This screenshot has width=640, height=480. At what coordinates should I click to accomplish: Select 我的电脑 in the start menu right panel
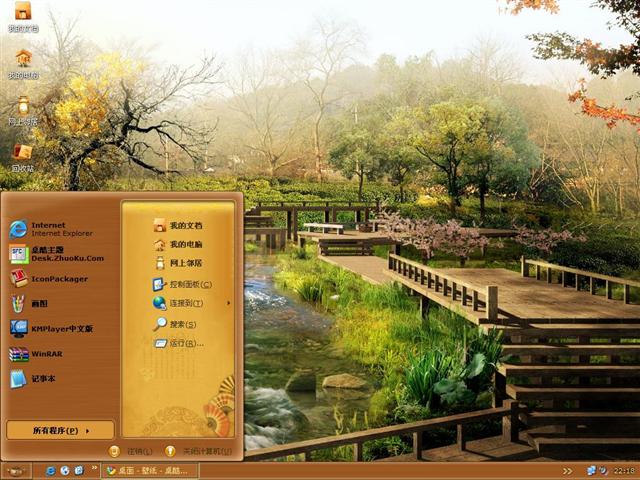tap(178, 244)
